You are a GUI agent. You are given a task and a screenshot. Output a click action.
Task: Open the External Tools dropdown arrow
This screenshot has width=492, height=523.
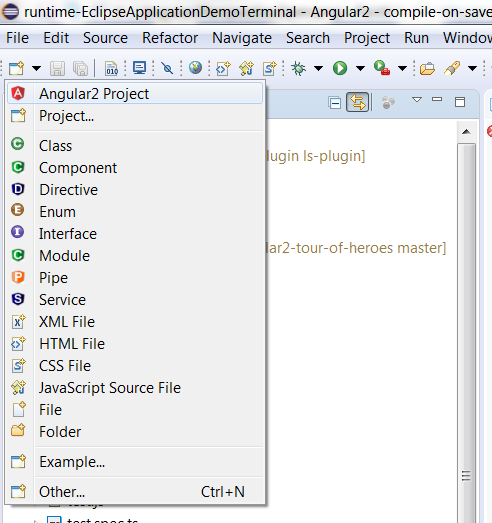click(403, 68)
